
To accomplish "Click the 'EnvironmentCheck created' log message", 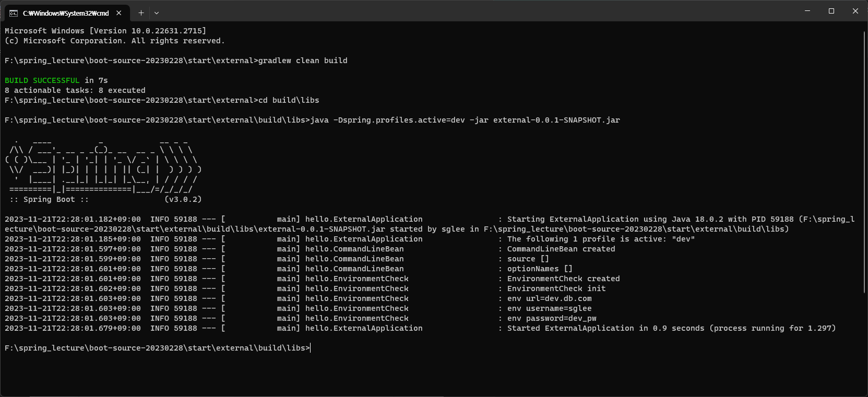I will tap(564, 279).
